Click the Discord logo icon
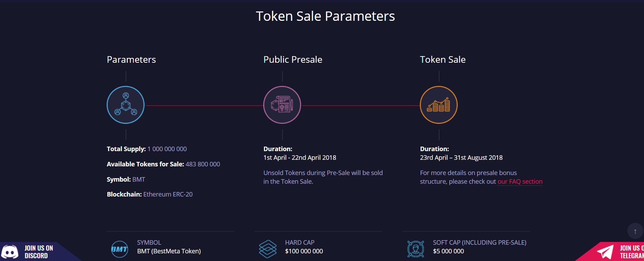The width and height of the screenshot is (644, 261). (x=10, y=252)
